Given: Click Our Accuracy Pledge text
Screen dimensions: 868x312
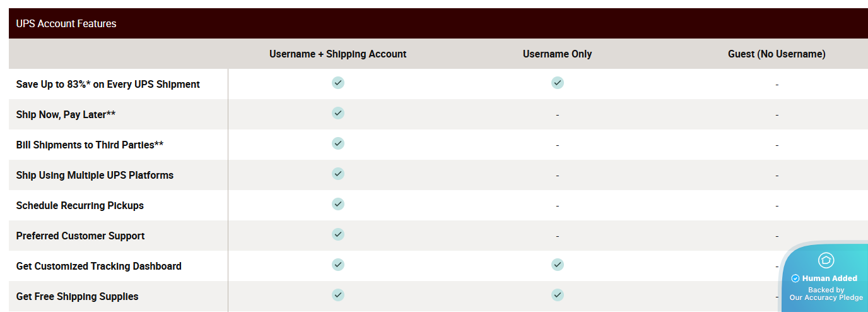Looking at the screenshot, I should coord(826,297).
